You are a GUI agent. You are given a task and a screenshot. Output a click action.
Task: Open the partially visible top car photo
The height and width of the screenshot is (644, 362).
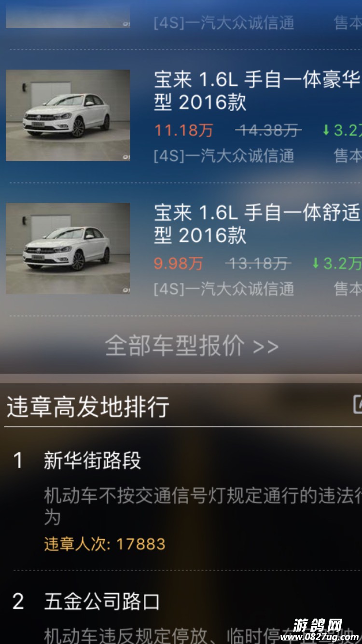(x=68, y=14)
